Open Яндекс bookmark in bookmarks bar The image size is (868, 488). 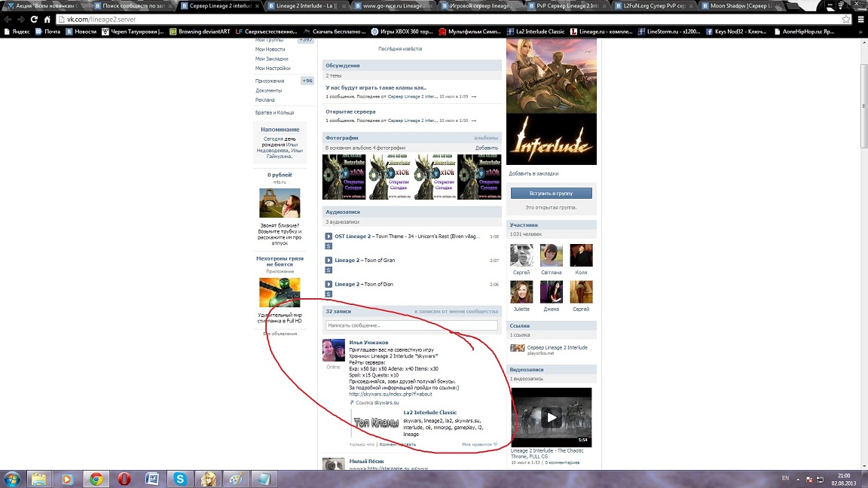click(17, 32)
